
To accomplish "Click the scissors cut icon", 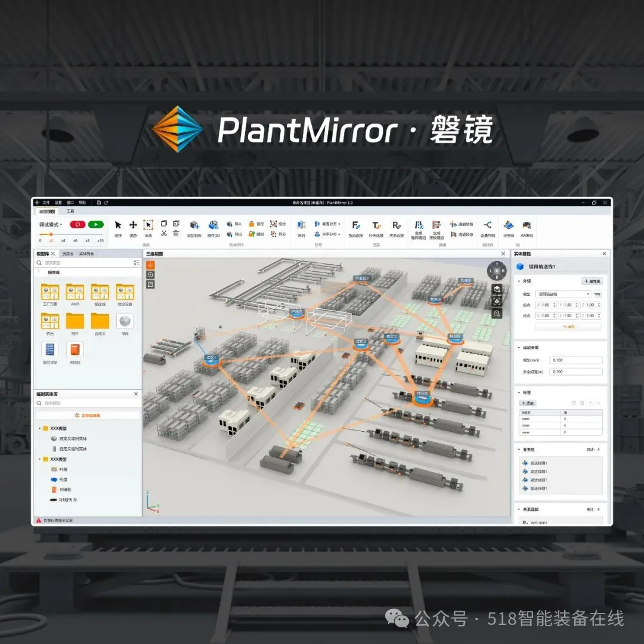I will tap(164, 233).
